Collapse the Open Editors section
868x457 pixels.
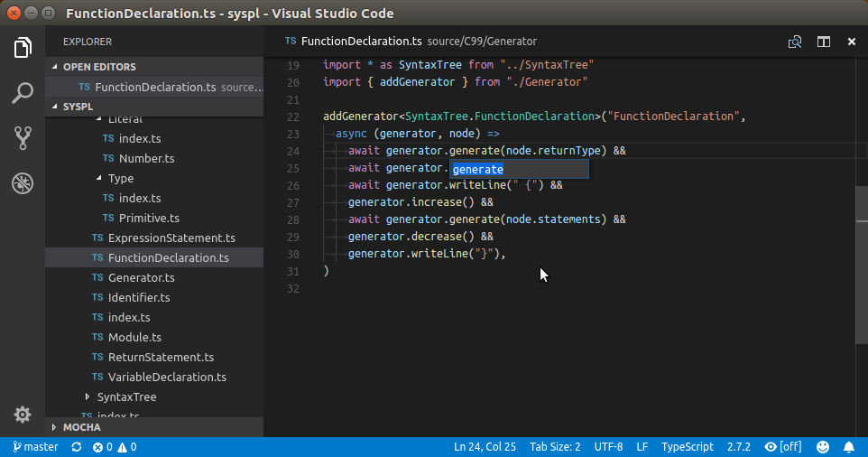(99, 67)
